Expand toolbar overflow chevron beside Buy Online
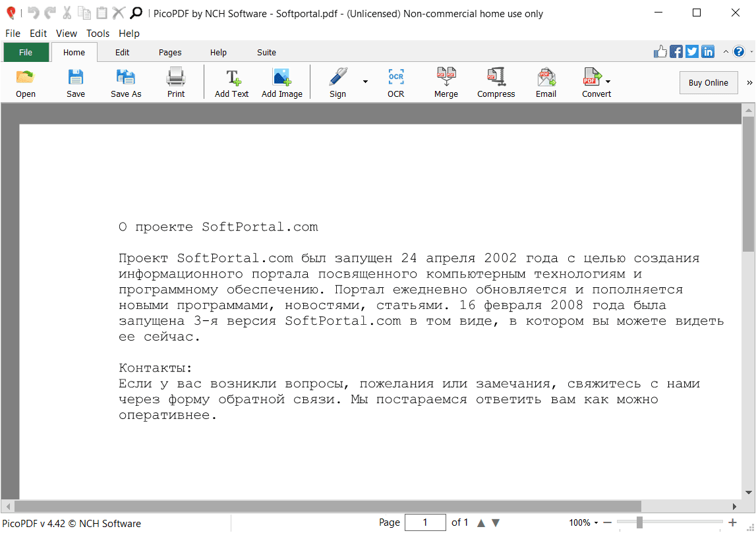The image size is (756, 533). coord(749,83)
